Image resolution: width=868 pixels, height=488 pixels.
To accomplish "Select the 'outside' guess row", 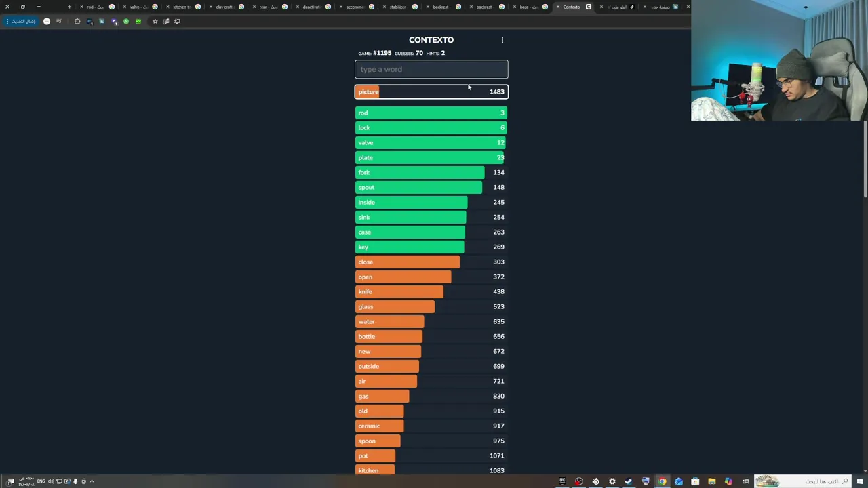I will (431, 366).
